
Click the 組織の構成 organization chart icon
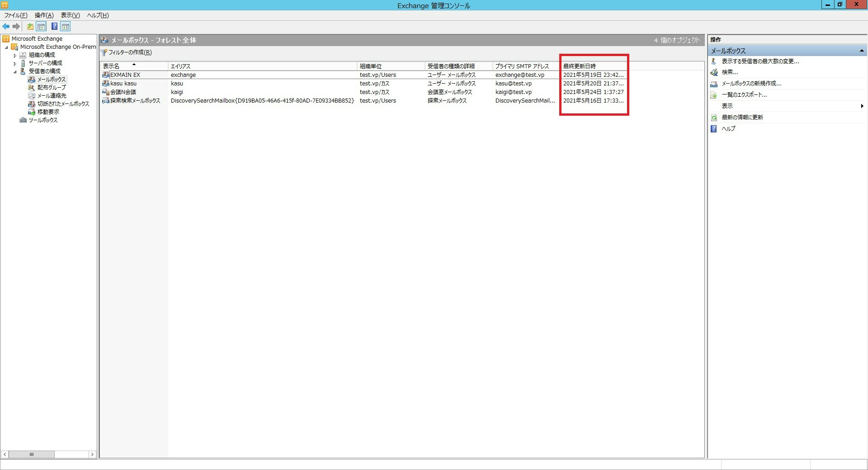click(23, 55)
